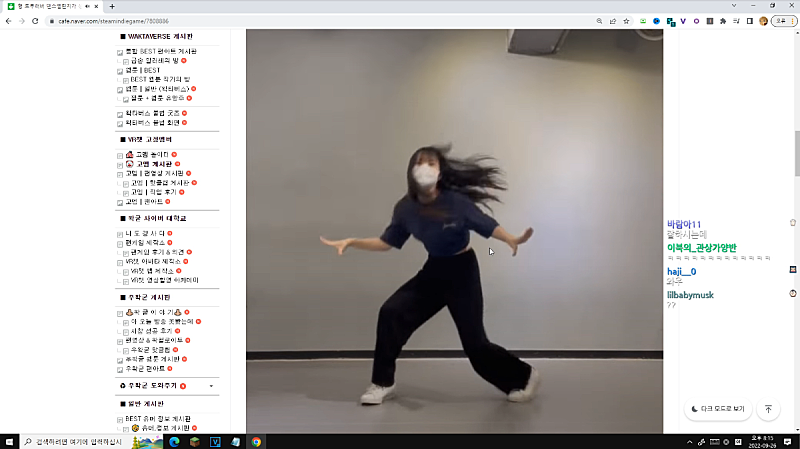Jump to page top with arrow button

tap(768, 409)
